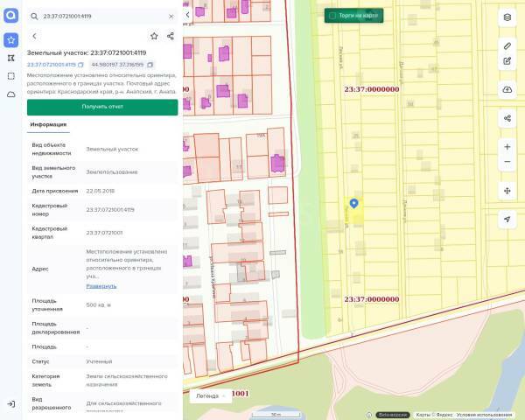
Task: Add parcel to favorites with star icon
Action: 154,36
